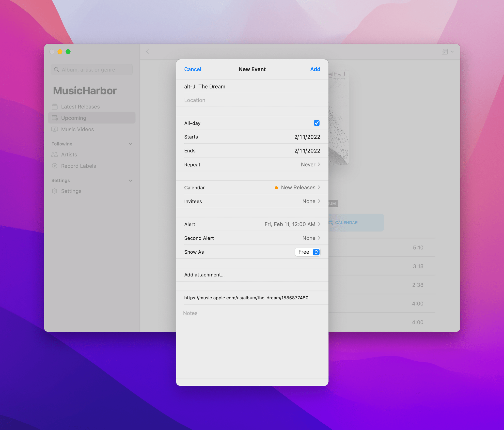The width and height of the screenshot is (504, 430).
Task: Open the Show As Free popup
Action: [308, 252]
